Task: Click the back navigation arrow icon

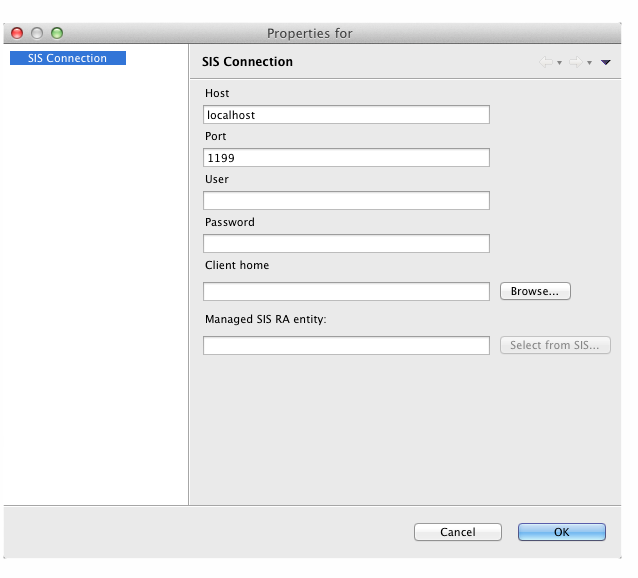Action: [x=546, y=62]
